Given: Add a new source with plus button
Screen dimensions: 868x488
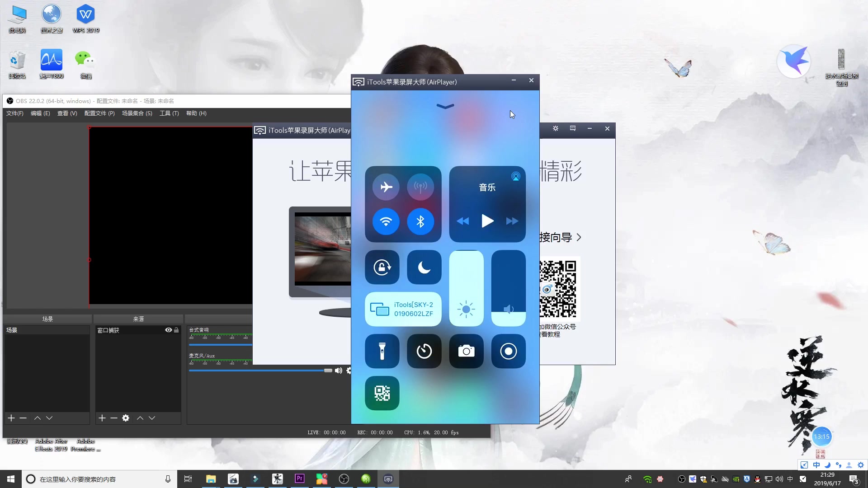Looking at the screenshot, I should point(102,418).
